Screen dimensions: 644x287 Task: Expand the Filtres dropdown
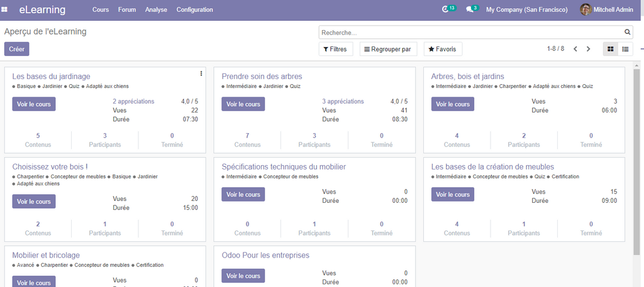336,49
